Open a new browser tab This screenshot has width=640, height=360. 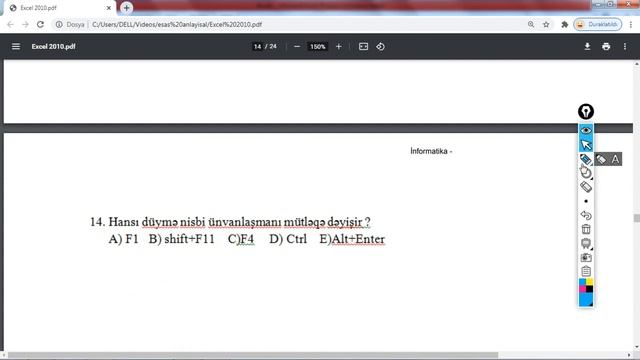[x=127, y=8]
